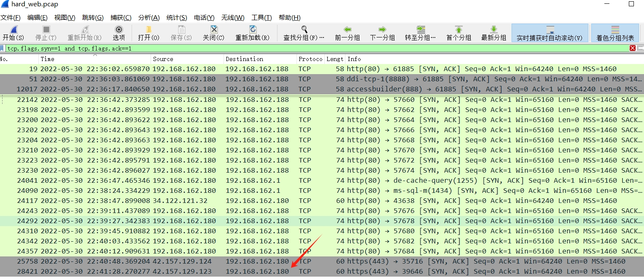
Task: Open the 无线(W) menu
Action: pos(233,18)
